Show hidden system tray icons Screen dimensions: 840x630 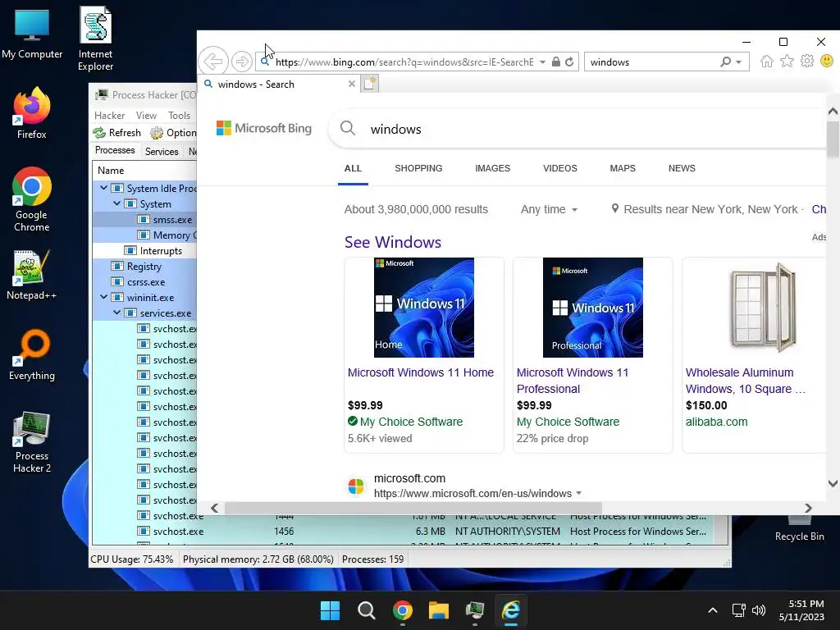click(713, 610)
